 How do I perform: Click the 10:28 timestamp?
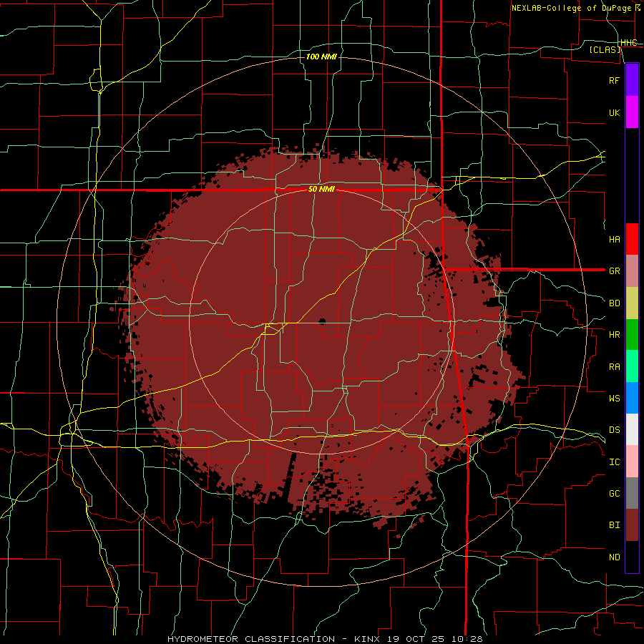click(x=468, y=639)
